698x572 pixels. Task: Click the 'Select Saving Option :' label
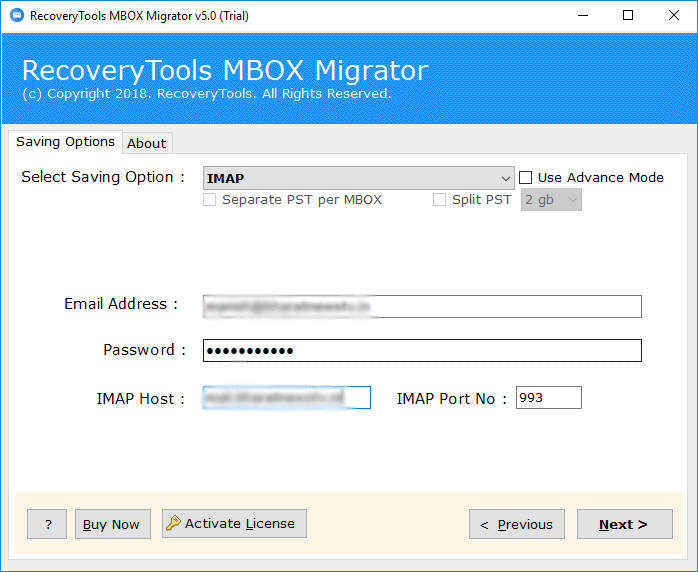(x=103, y=177)
